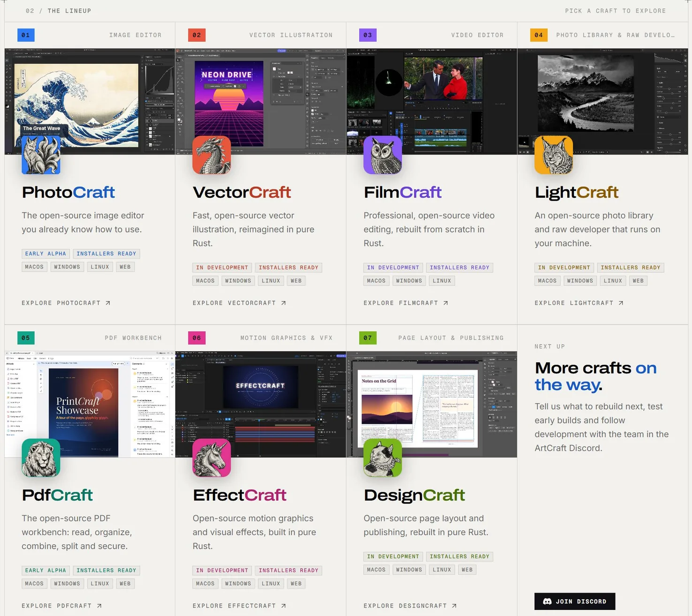Click the arrow icon after Explore LightCraft
The height and width of the screenshot is (616, 692).
(x=621, y=303)
